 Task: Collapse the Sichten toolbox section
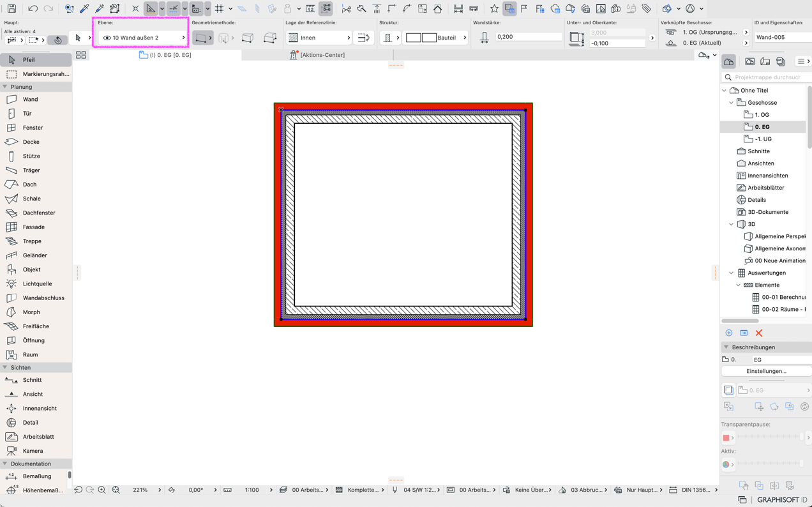click(5, 368)
